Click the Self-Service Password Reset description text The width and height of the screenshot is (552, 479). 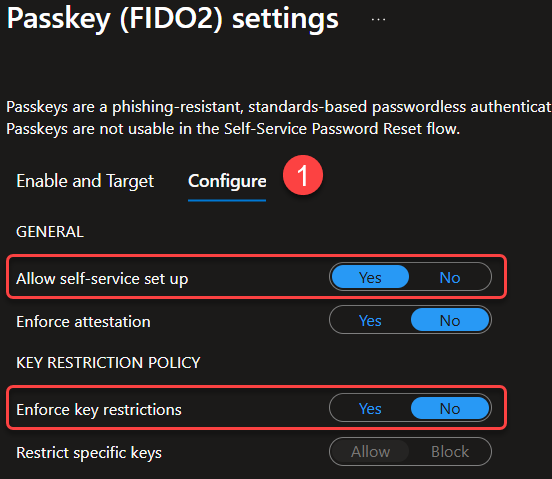pyautogui.click(x=233, y=129)
